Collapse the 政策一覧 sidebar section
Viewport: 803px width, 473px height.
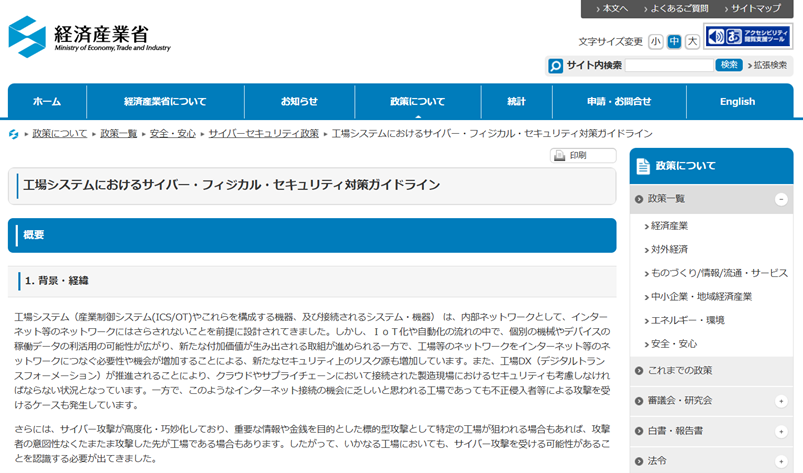click(780, 199)
